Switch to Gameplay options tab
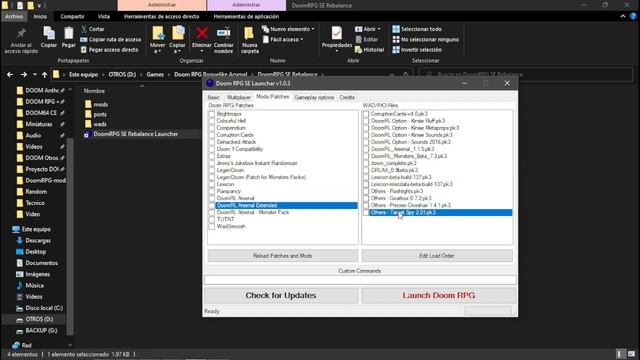This screenshot has width=640, height=360. 314,98
